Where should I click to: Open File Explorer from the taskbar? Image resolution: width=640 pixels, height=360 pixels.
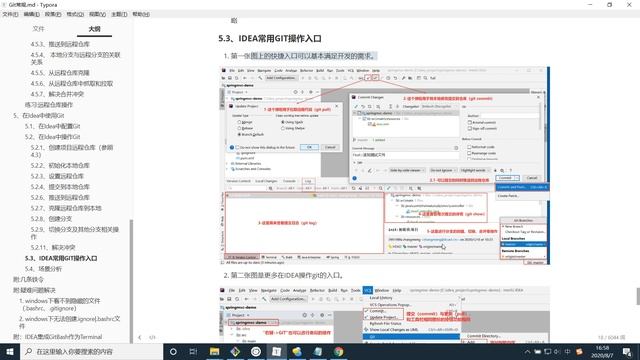point(214,351)
